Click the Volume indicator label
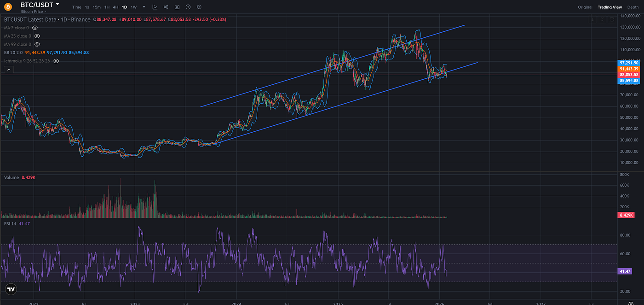This screenshot has height=305, width=644. 11,177
